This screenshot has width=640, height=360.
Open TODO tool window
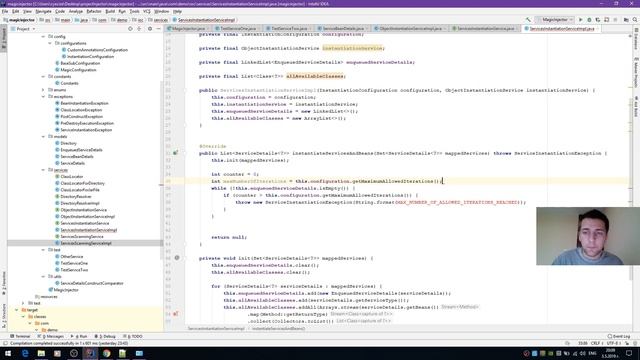[x=133, y=336]
